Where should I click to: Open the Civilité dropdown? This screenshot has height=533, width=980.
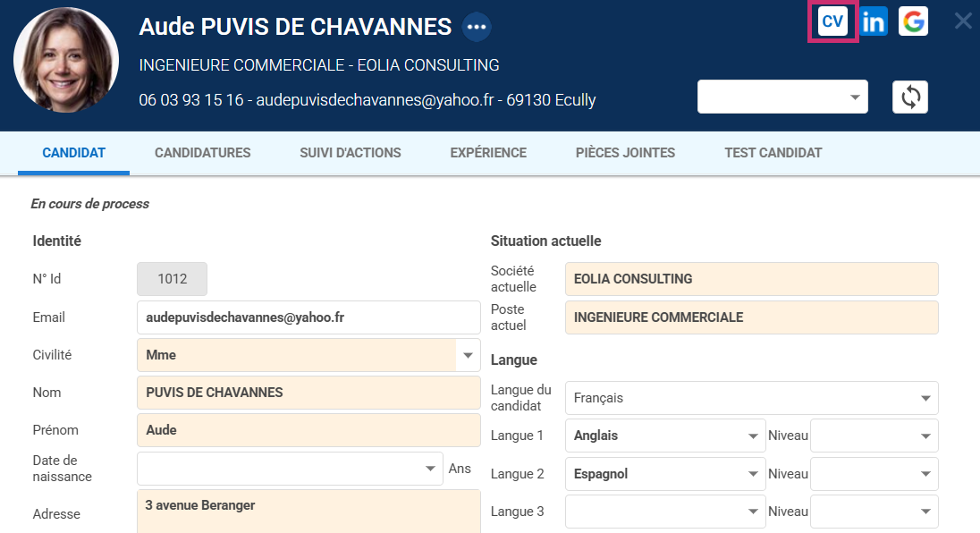tap(467, 355)
